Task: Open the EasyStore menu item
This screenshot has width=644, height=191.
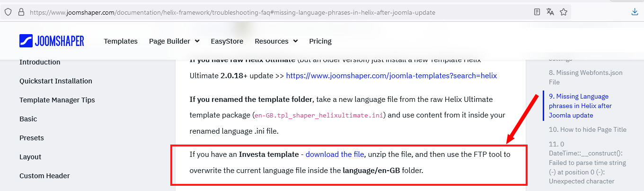Action: [x=227, y=41]
